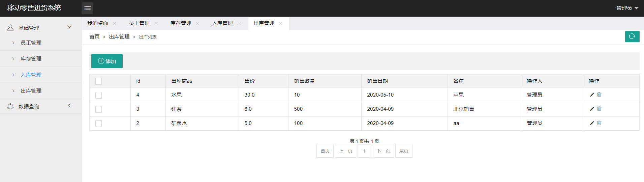This screenshot has height=182, width=644.
Task: Go to 首页 first page button
Action: [x=325, y=151]
